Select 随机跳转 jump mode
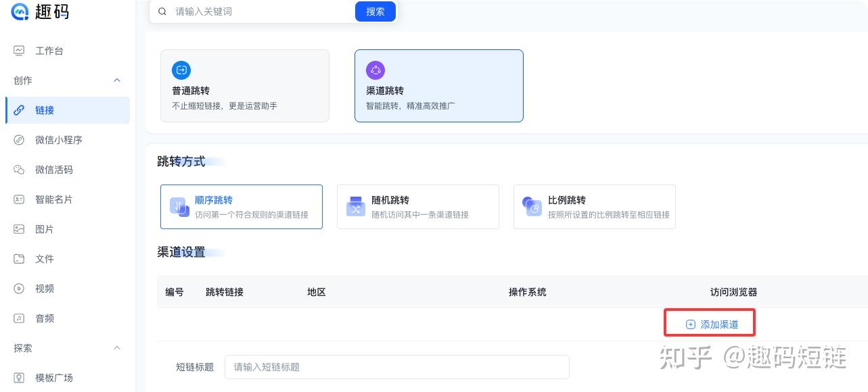The height and width of the screenshot is (392, 868). click(418, 207)
